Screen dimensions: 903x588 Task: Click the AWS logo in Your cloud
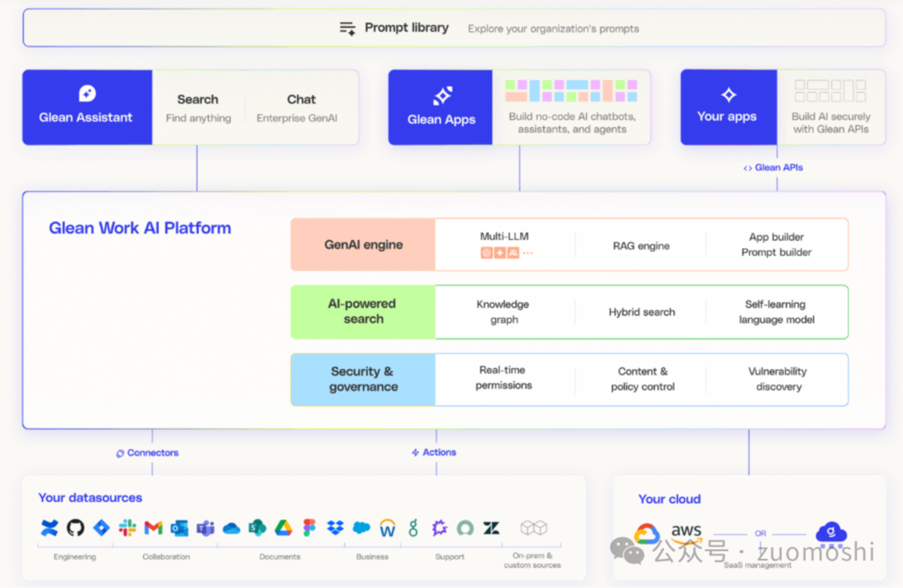pyautogui.click(x=686, y=532)
